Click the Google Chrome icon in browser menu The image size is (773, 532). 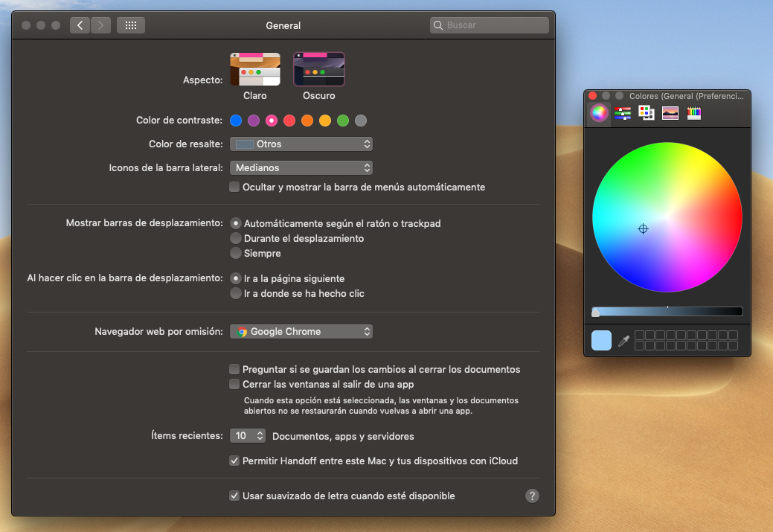click(242, 332)
